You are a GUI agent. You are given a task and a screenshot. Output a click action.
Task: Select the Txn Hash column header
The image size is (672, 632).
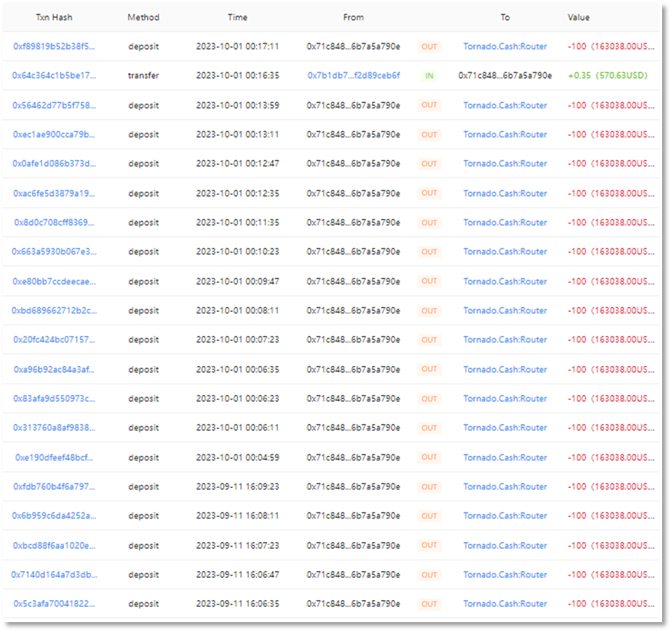coord(53,17)
